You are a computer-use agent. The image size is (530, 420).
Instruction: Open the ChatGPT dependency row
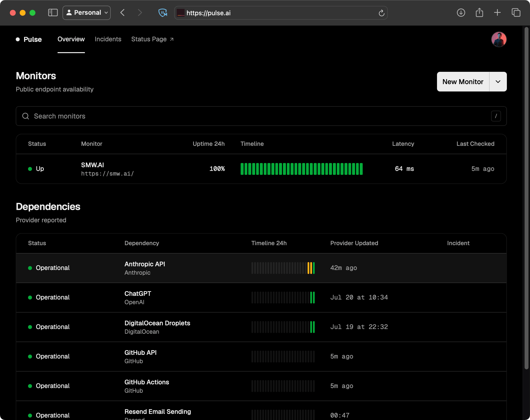coord(261,298)
